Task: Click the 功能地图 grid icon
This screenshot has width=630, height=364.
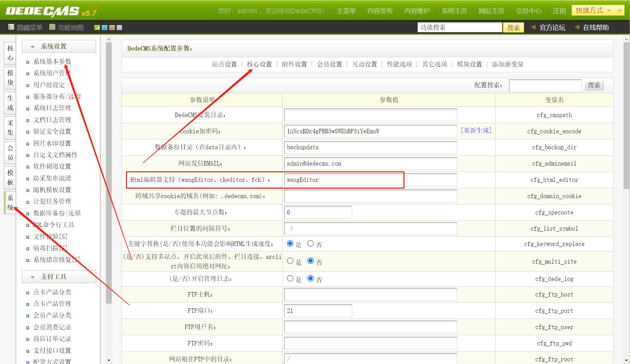Action: pos(52,27)
